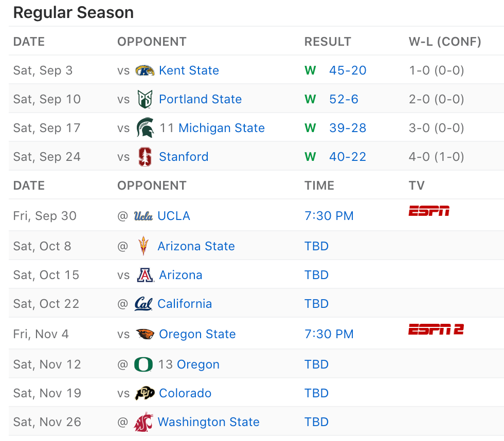
Task: Click the Cal script logo
Action: (143, 304)
